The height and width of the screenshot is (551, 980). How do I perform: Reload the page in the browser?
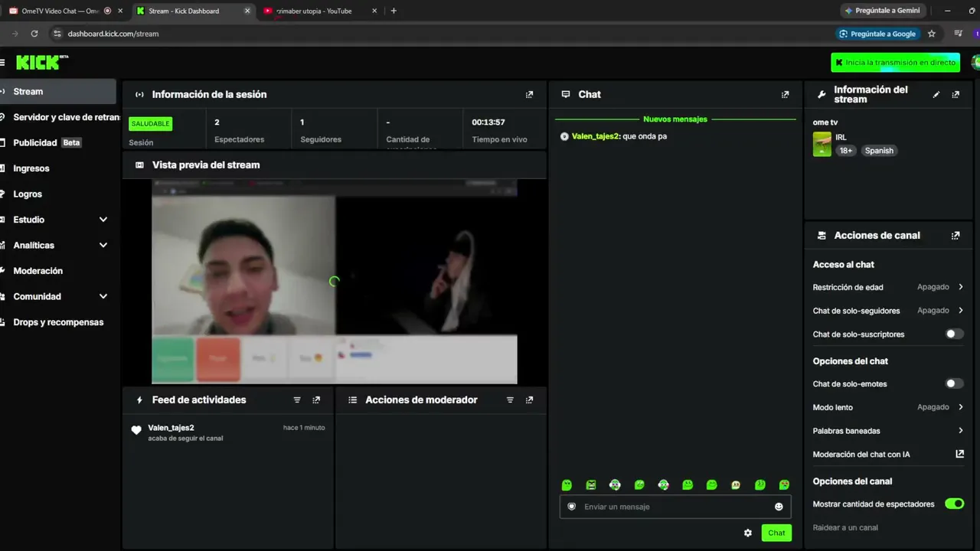click(x=34, y=34)
